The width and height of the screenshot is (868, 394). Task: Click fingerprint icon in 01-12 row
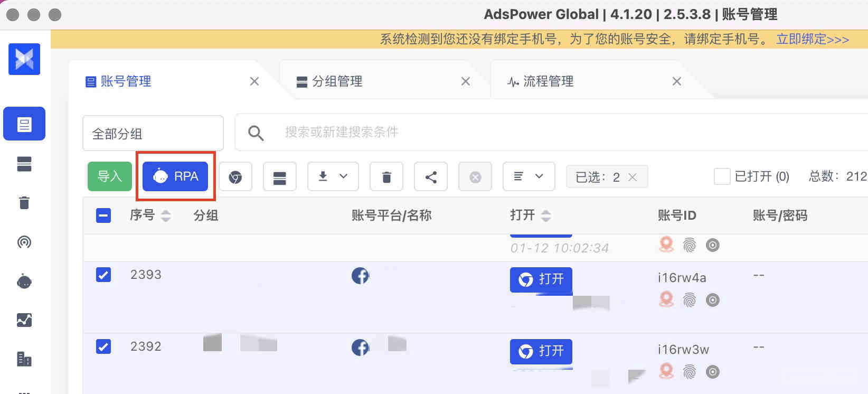(690, 245)
